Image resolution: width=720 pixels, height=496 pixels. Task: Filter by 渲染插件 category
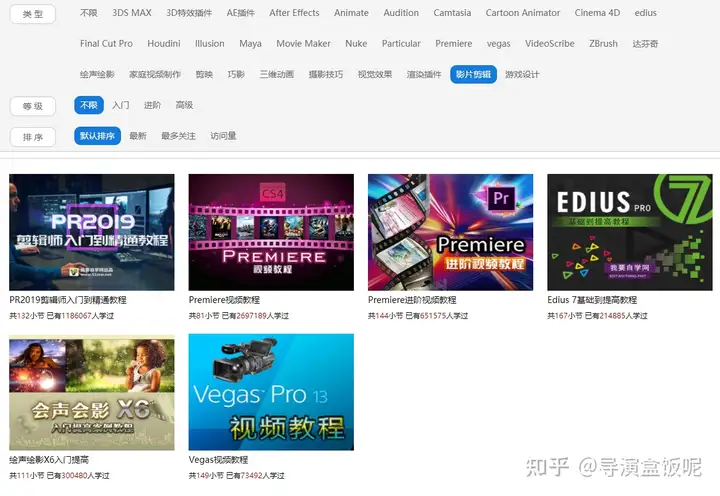click(424, 74)
